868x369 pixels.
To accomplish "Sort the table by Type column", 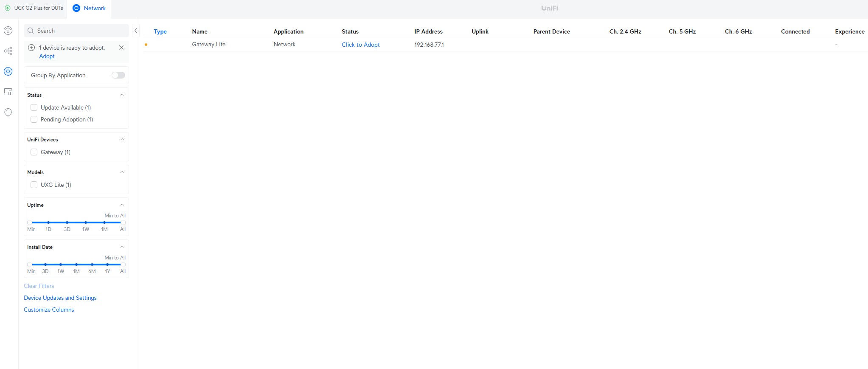I will point(160,31).
